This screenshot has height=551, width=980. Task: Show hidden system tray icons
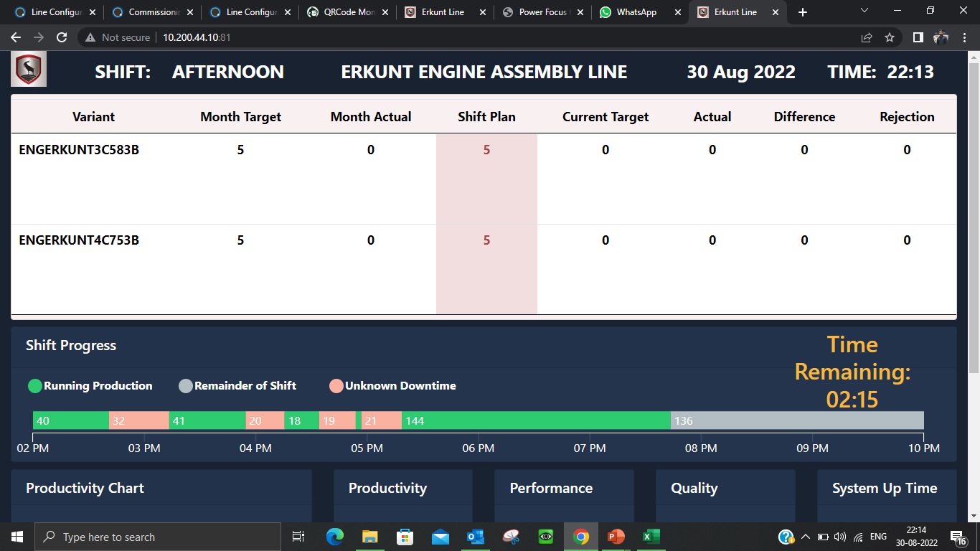[805, 537]
